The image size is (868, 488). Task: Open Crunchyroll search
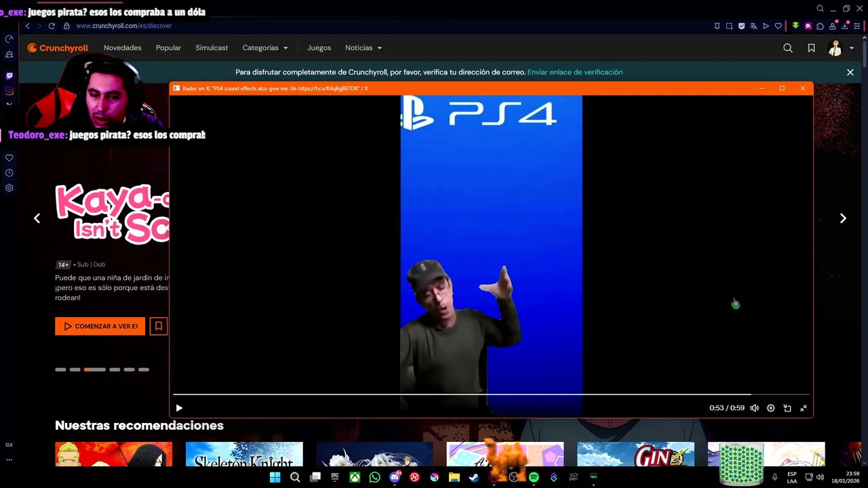tap(788, 48)
